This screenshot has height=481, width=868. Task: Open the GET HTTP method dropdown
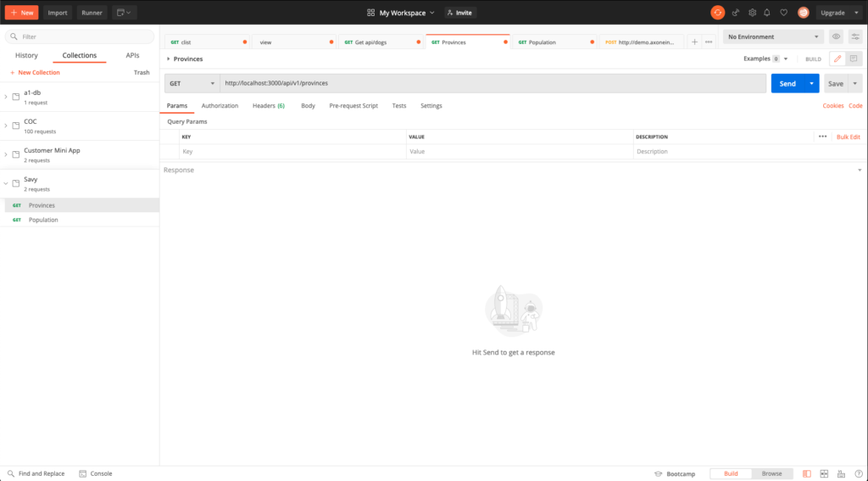pos(191,83)
